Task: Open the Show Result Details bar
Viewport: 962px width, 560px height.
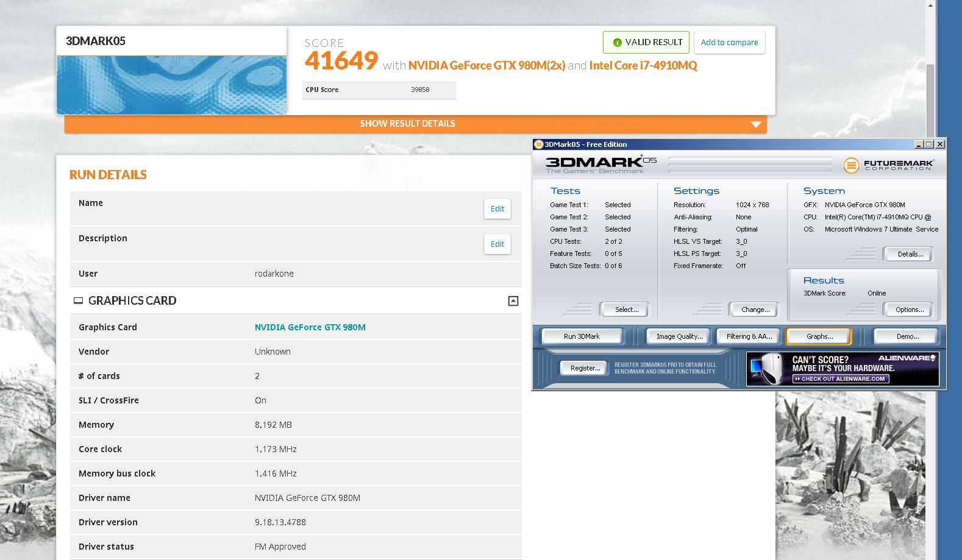Action: click(415, 124)
